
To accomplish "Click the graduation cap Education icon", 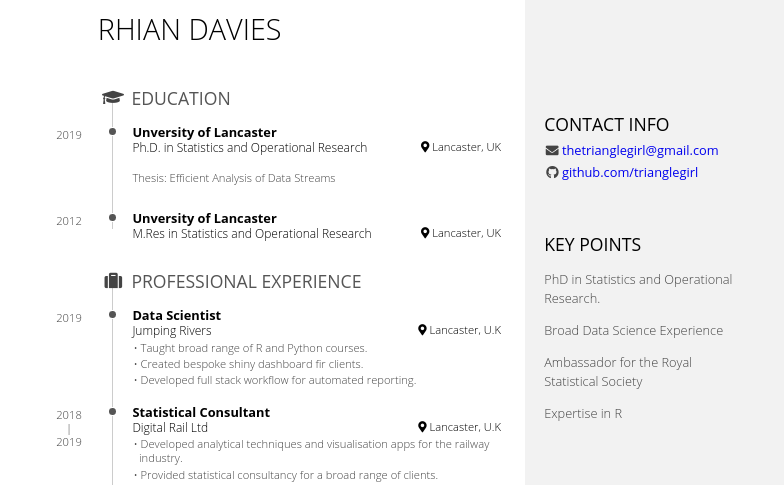I will pyautogui.click(x=113, y=98).
